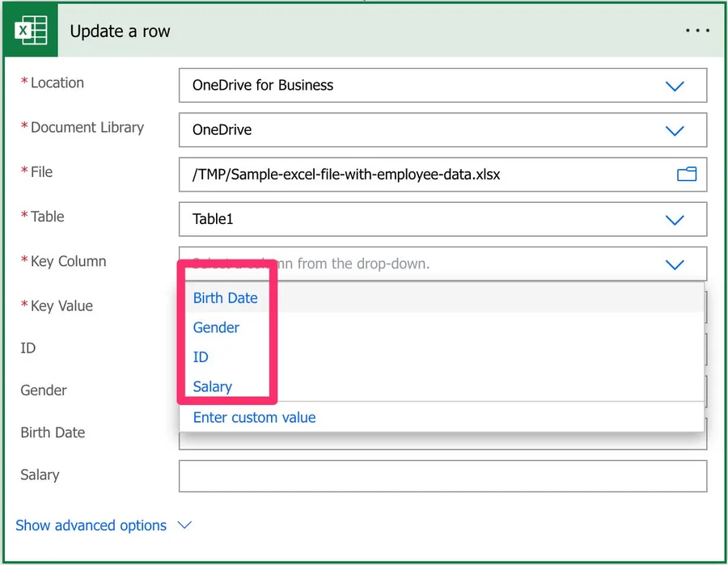This screenshot has height=565, width=728.
Task: Choose Enter custom value option
Action: [x=254, y=418]
